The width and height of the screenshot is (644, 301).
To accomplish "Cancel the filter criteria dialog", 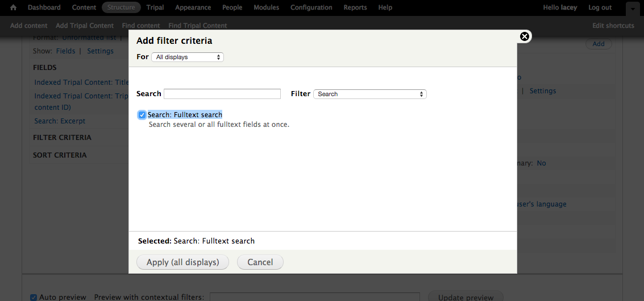I will click(260, 262).
